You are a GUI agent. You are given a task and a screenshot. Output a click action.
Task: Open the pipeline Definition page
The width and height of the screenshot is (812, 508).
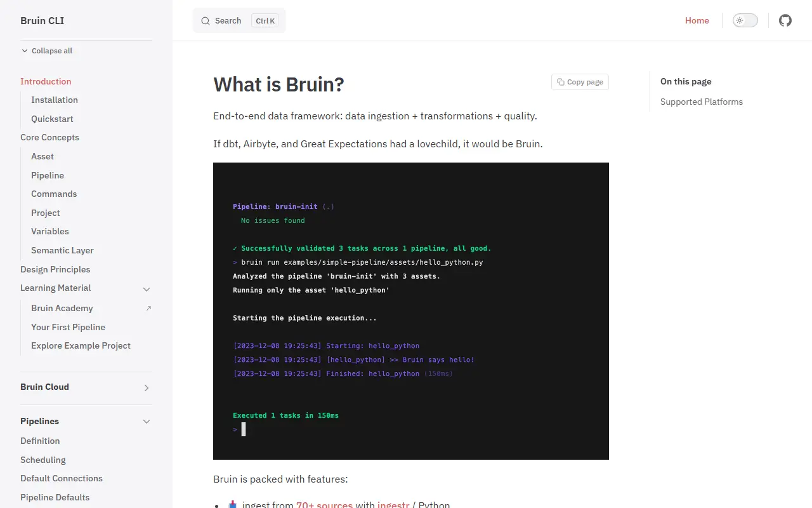(x=40, y=441)
